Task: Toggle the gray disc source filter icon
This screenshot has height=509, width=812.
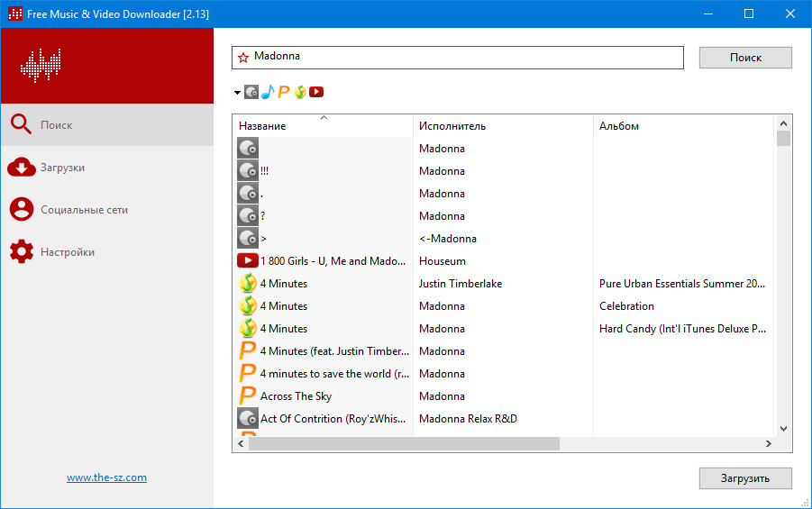Action: [x=251, y=92]
